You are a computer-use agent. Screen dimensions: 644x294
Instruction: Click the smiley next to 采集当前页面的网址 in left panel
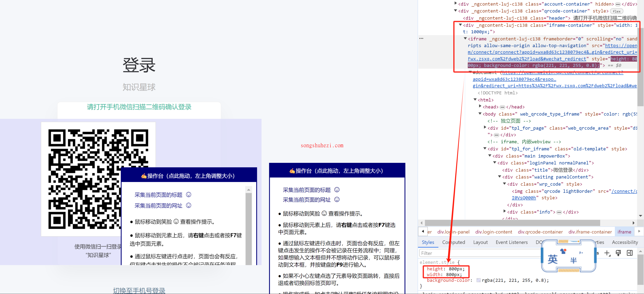189,205
